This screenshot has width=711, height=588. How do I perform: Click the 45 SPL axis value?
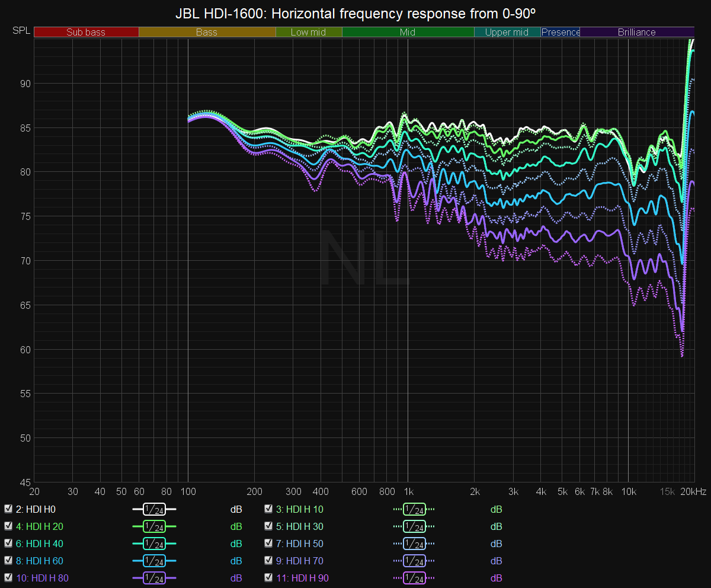click(x=26, y=481)
